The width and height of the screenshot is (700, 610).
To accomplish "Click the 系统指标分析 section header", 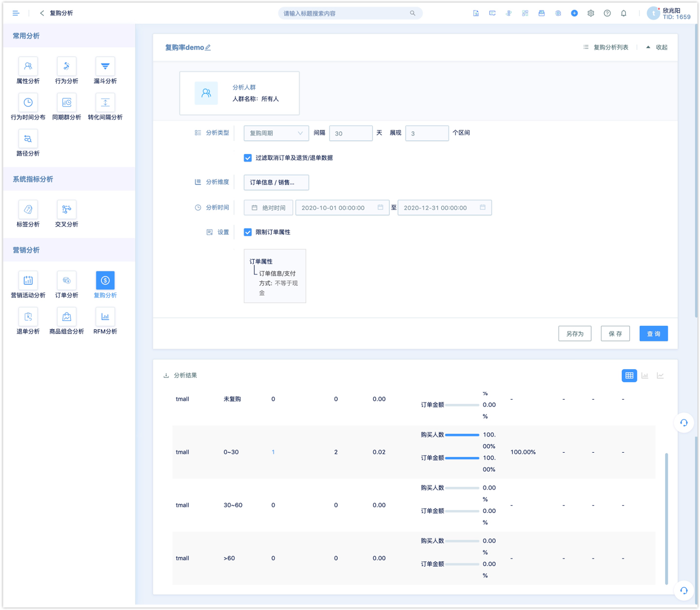I will [x=69, y=179].
